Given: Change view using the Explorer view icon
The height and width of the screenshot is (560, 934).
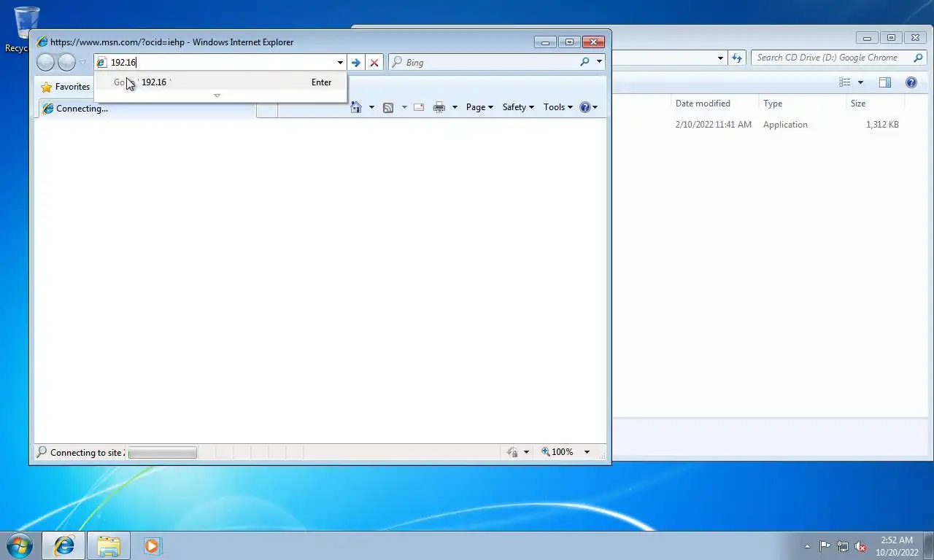Looking at the screenshot, I should (845, 82).
